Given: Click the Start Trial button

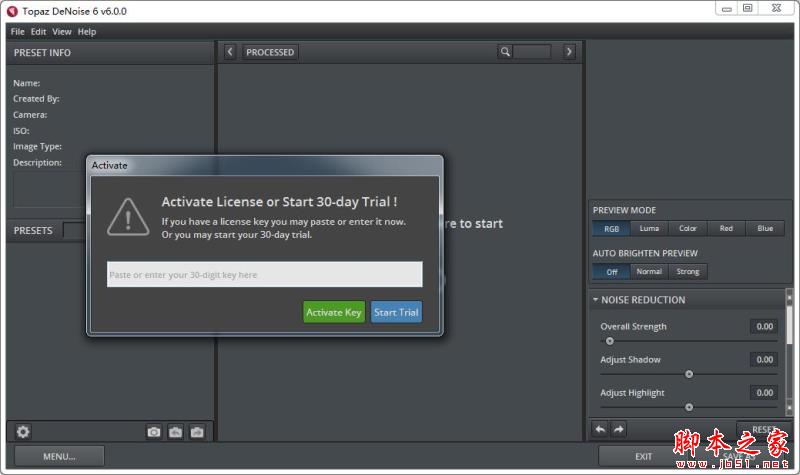Looking at the screenshot, I should [396, 312].
